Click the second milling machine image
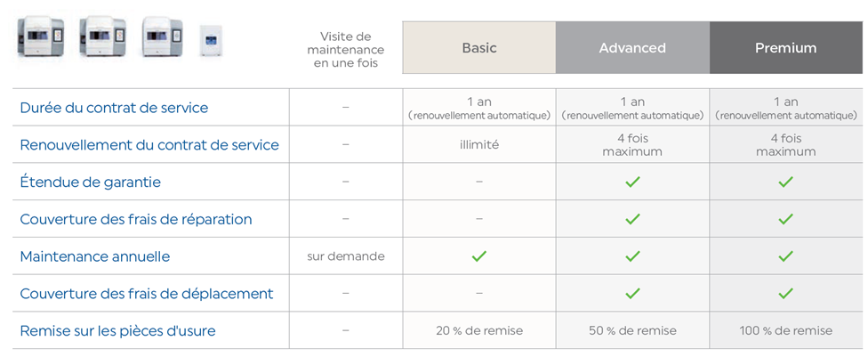868x357 pixels. (x=102, y=37)
